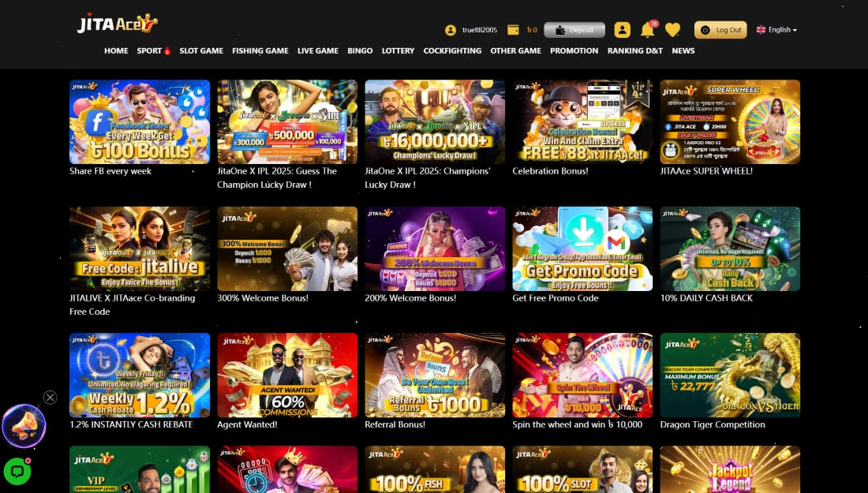
Task: Open the SLOT GAME menu
Action: click(x=201, y=50)
